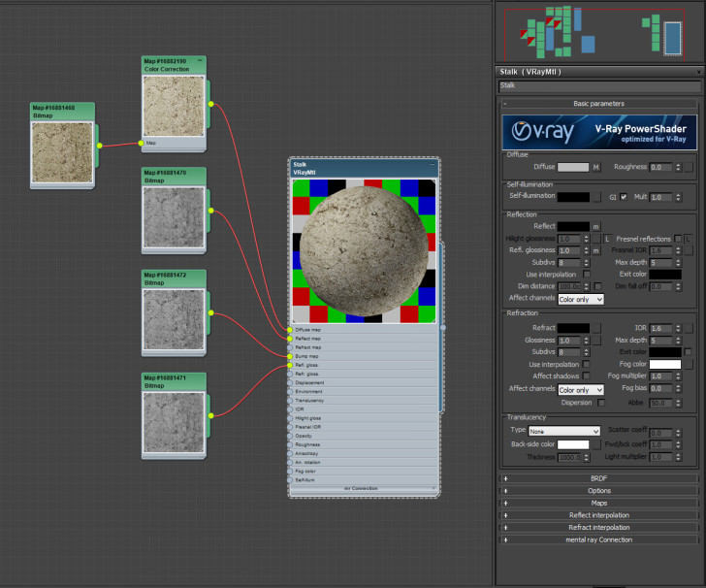Screen dimensions: 706x588
Task: Click the Hilight gloss input socket
Action: [x=290, y=418]
